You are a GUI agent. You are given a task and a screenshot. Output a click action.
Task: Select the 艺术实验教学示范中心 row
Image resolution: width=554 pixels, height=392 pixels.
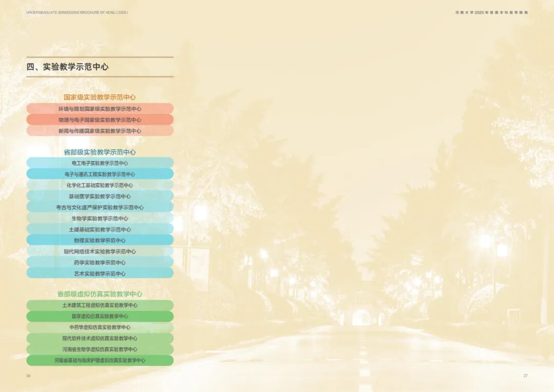pyautogui.click(x=100, y=273)
